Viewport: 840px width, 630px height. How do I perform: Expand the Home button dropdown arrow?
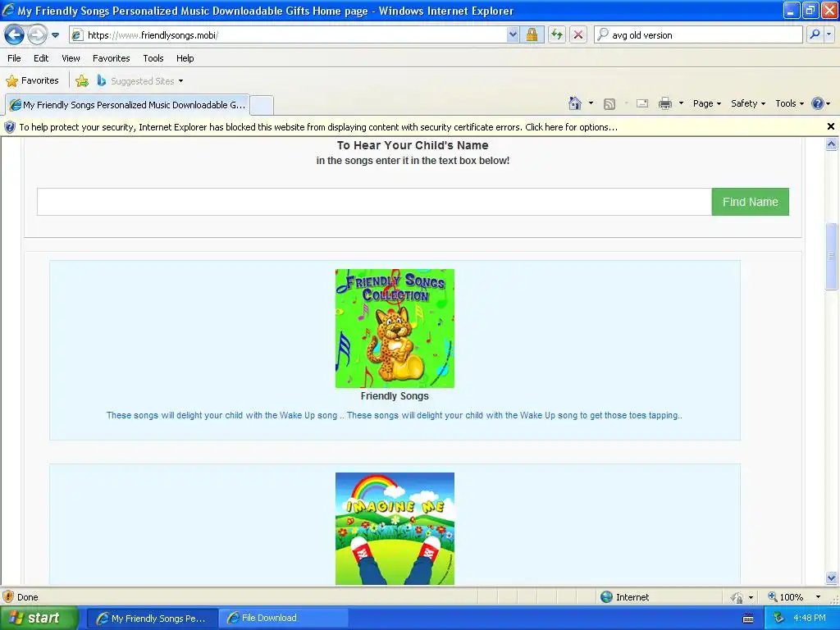pyautogui.click(x=591, y=103)
